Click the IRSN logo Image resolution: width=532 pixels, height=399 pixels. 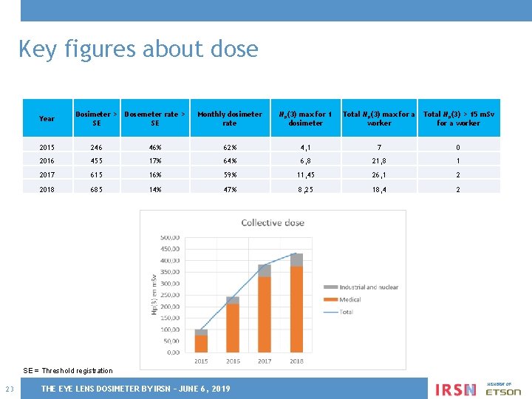(456, 389)
